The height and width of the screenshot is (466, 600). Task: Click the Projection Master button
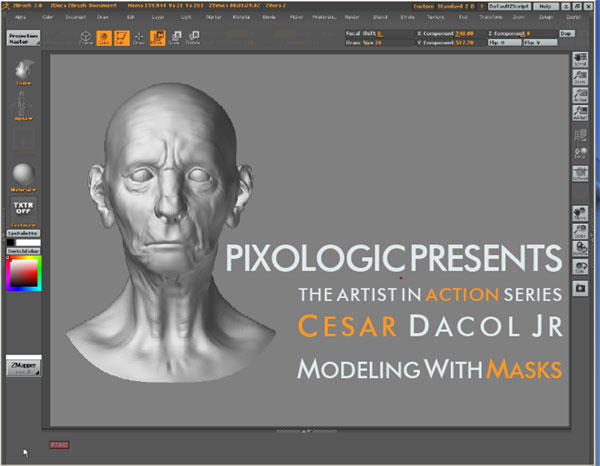tap(23, 38)
